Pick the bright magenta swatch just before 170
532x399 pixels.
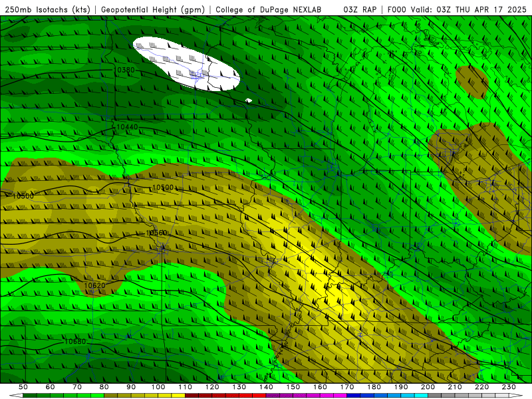click(x=340, y=396)
